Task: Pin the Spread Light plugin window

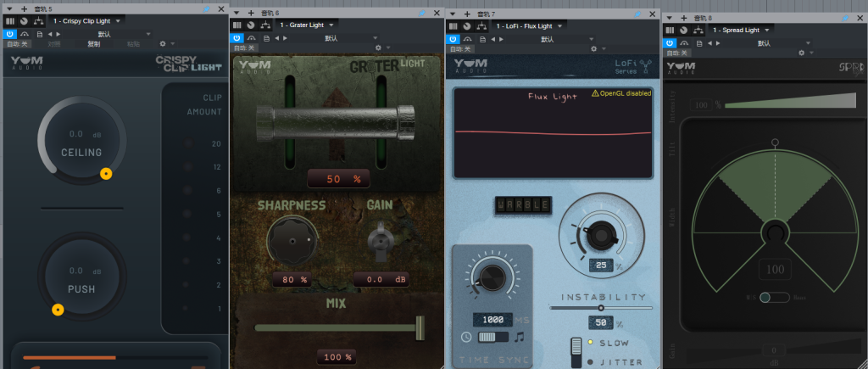Action: point(845,19)
